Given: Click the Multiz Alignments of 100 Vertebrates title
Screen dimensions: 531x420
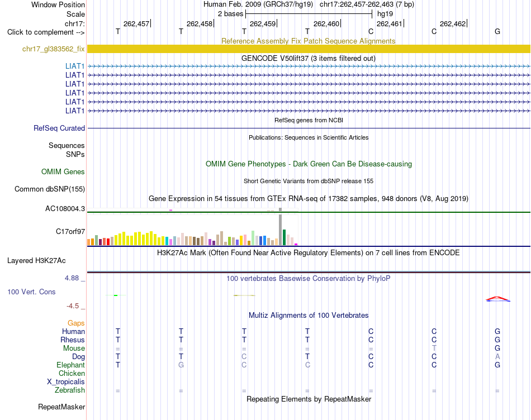Looking at the screenshot, I should pos(309,315).
